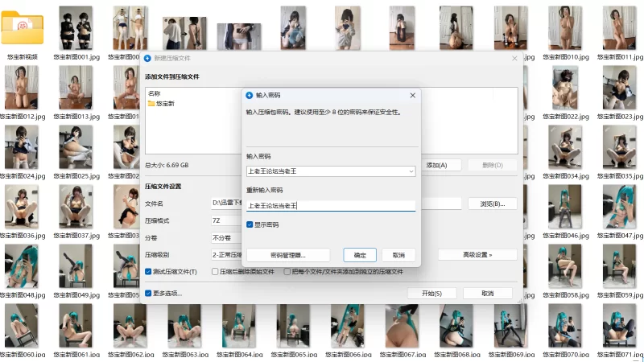Close the 输入密码 dialog with X
The image size is (644, 362).
point(412,95)
